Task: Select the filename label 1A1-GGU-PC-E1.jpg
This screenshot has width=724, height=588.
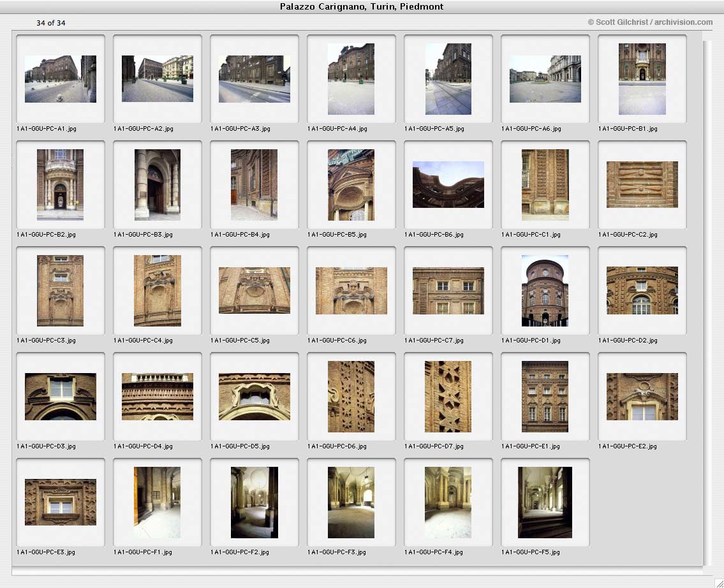Action: pyautogui.click(x=531, y=446)
